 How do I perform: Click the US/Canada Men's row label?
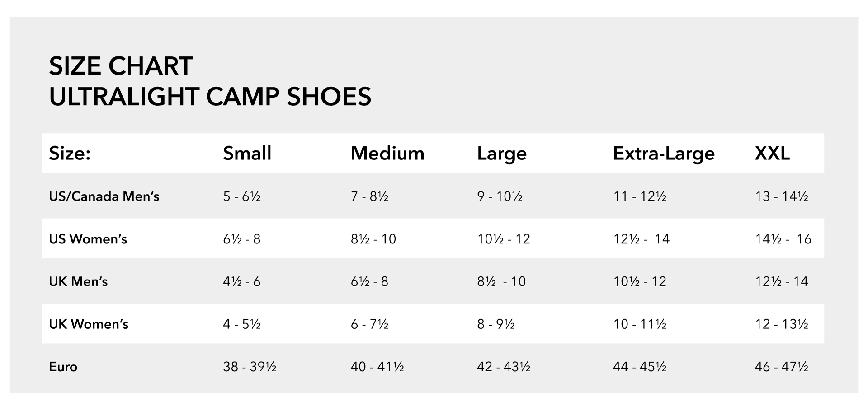coord(104,196)
